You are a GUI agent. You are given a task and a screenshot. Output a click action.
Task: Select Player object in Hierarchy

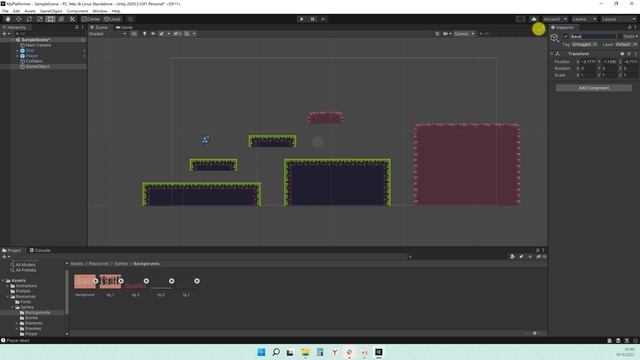(32, 56)
